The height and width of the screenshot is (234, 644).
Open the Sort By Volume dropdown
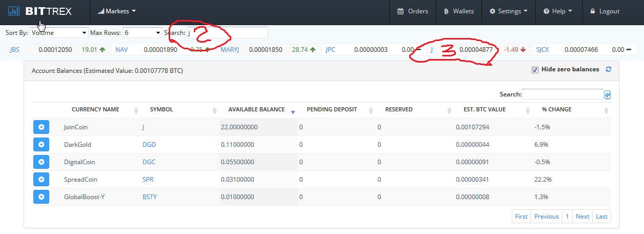pos(58,32)
